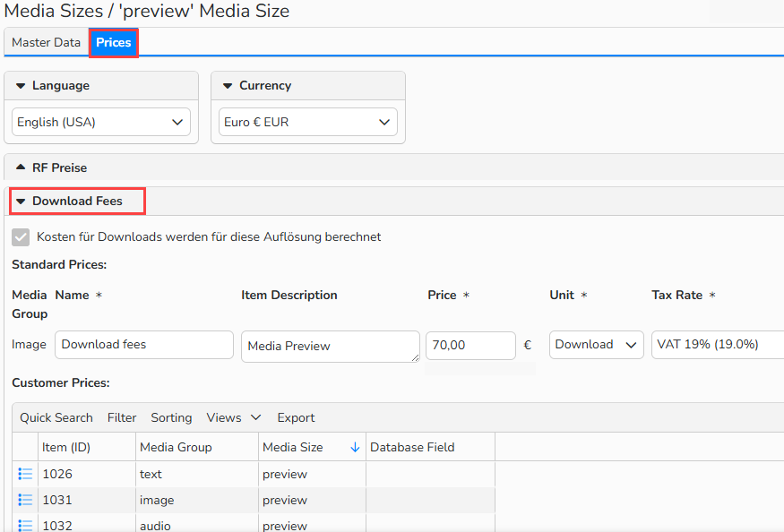The width and height of the screenshot is (784, 532).
Task: Open the Language dropdown showing English (USA)
Action: click(101, 122)
